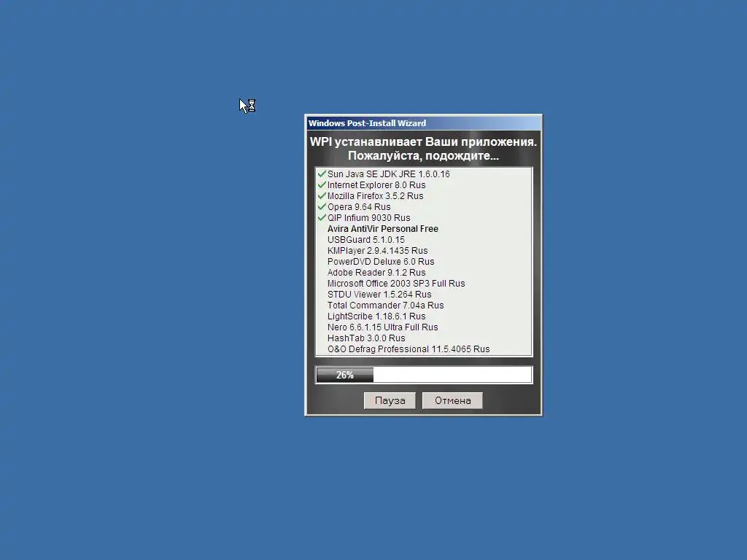Screen dimensions: 747x560
Task: Click the Windows Post-Install Wizard title bar
Action: [x=424, y=123]
